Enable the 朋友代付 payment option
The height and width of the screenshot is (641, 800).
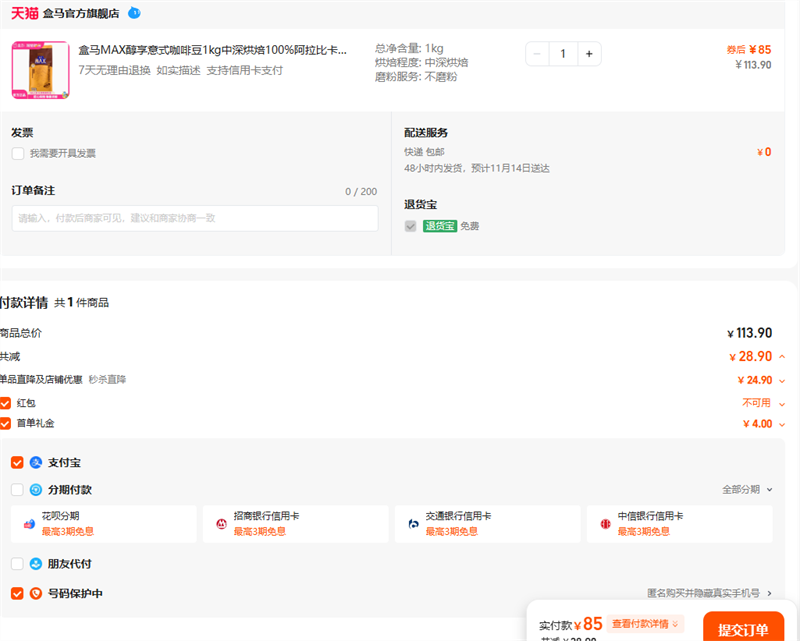16,561
